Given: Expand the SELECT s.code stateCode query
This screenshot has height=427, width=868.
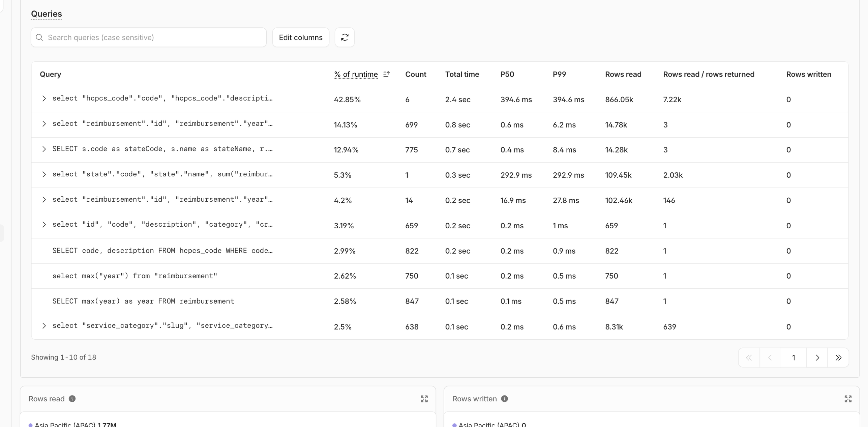Looking at the screenshot, I should coord(44,149).
